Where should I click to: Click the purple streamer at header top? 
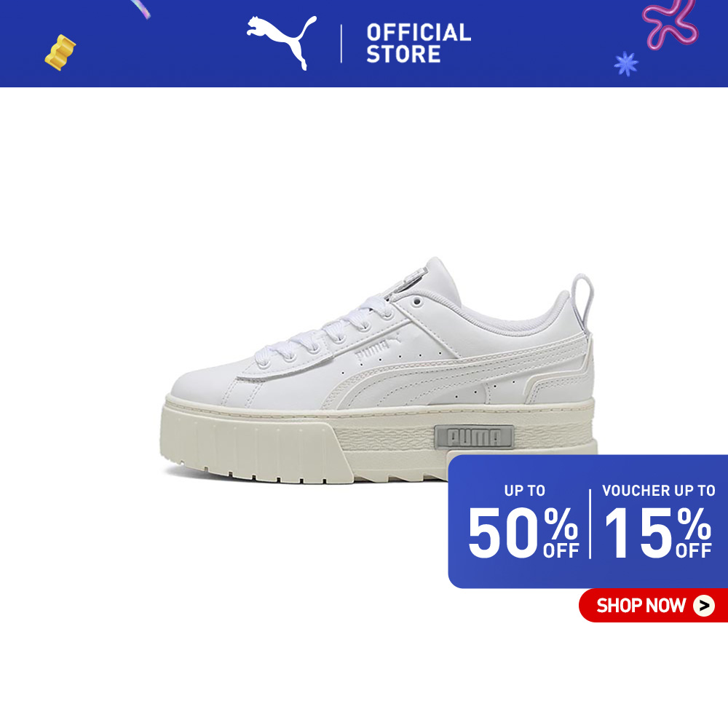tap(141, 9)
